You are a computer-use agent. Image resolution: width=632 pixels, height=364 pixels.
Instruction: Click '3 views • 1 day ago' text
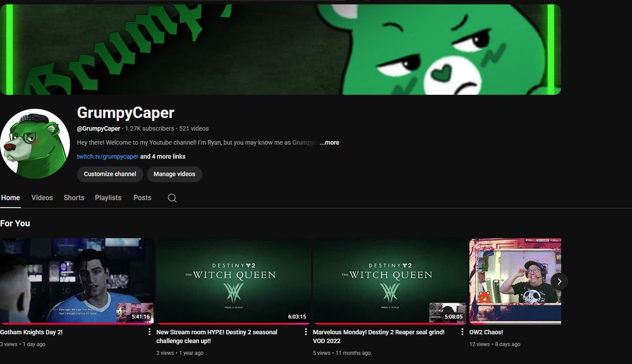[23, 344]
